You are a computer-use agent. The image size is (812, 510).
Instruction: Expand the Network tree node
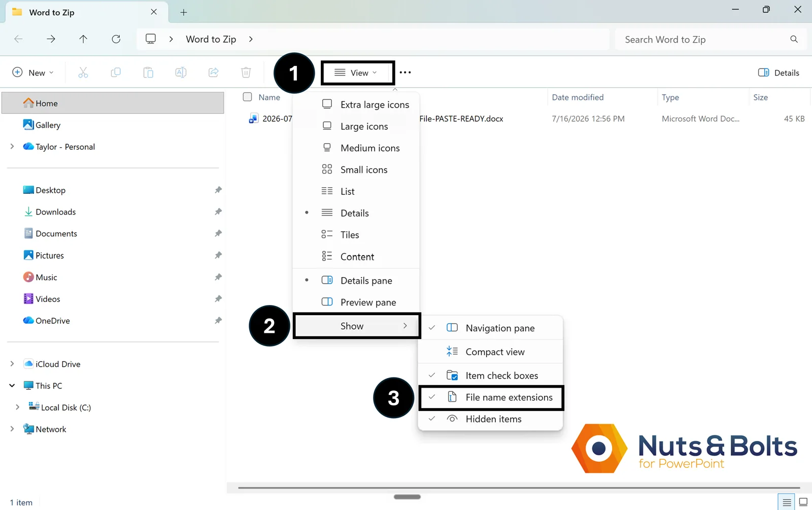(12, 429)
